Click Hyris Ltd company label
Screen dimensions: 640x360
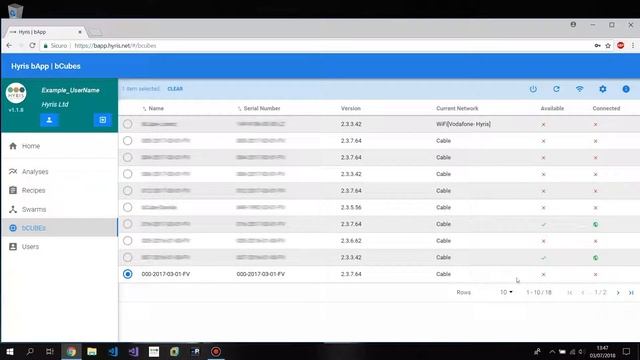[55, 104]
